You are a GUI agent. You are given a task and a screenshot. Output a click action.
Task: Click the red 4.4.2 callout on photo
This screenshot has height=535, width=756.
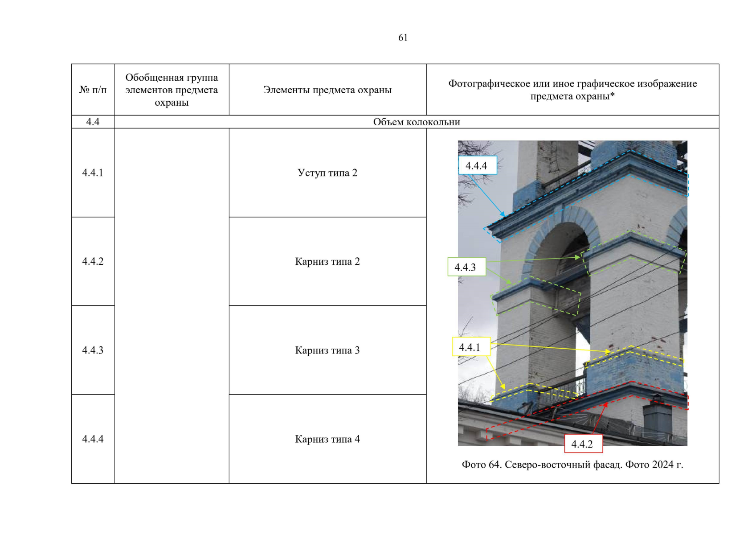point(583,444)
